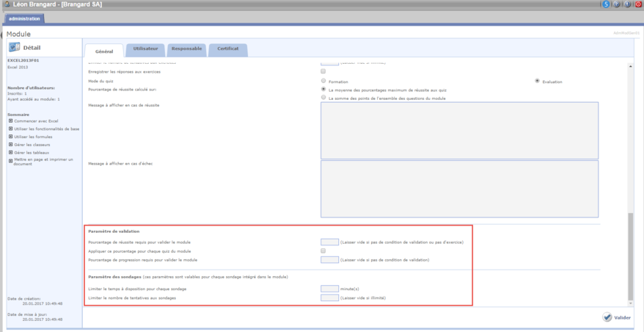Click the red power logout icon
Viewport: 644px width, 332px height.
(637, 4)
